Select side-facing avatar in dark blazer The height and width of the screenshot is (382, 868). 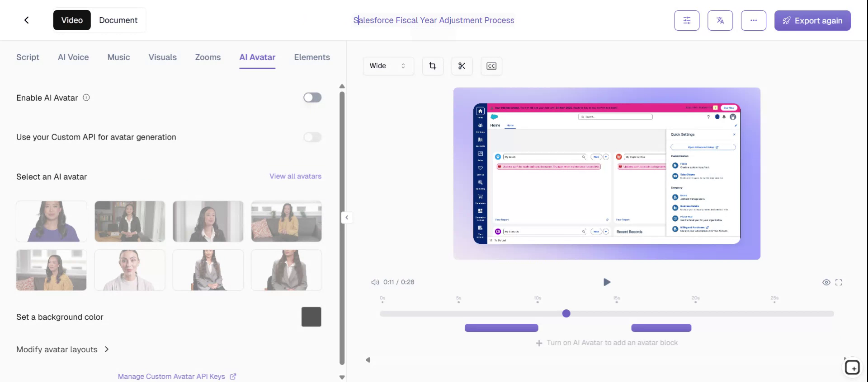(x=208, y=221)
